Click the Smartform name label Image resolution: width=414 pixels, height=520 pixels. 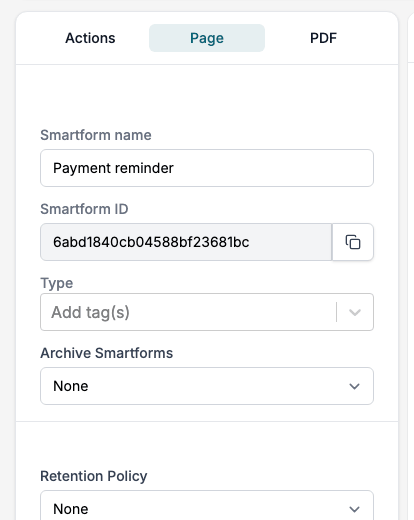pos(96,135)
